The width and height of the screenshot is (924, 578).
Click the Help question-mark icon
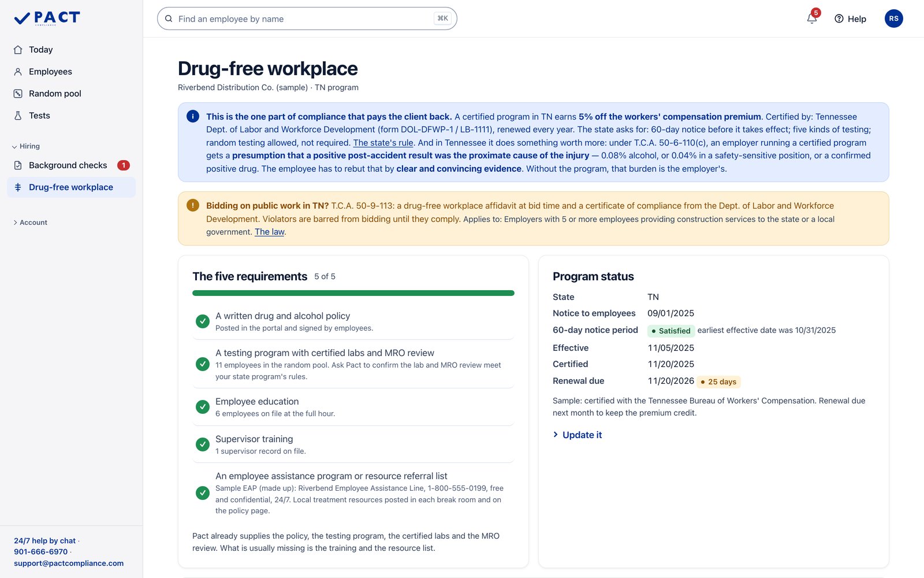coord(839,18)
